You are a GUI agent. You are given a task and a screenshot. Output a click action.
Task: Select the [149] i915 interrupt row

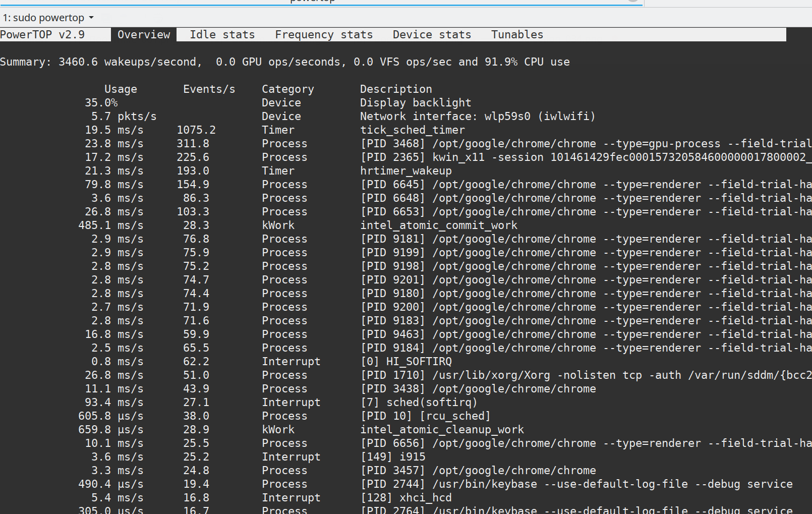tap(406, 456)
